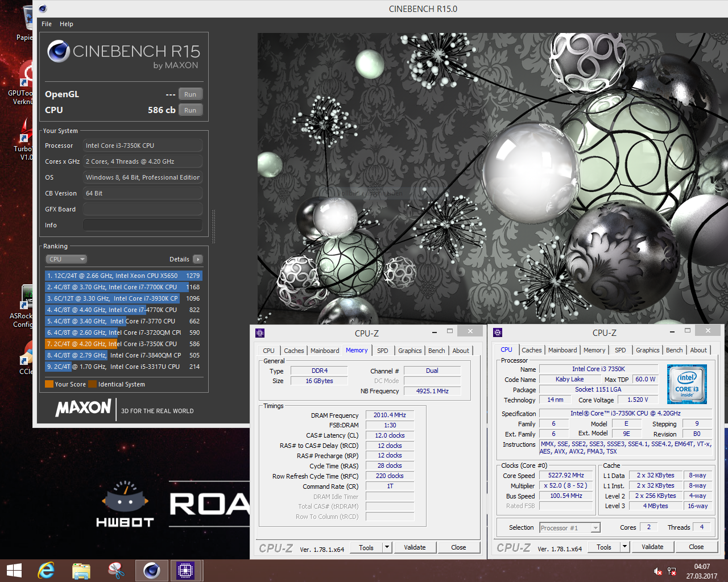Switch to Graphics tab in left CPU-Z
Screen dimensions: 728x582
(x=410, y=351)
